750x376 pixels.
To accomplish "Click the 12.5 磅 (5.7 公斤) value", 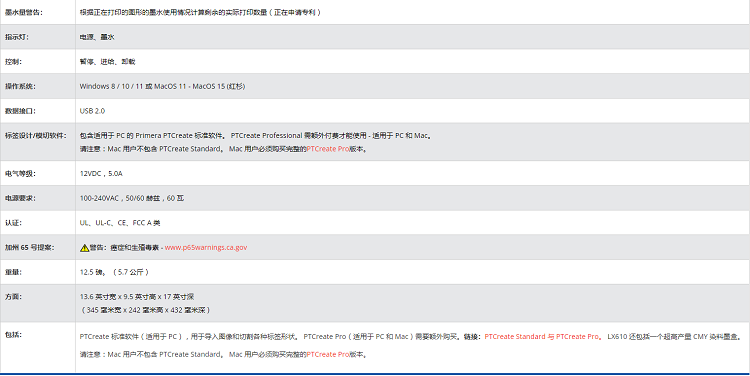I will tap(114, 272).
